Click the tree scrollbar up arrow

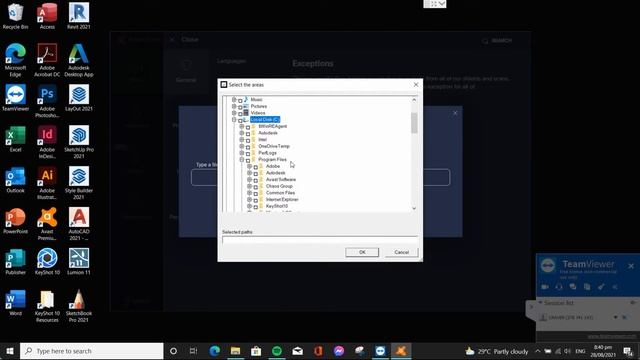pyautogui.click(x=414, y=100)
